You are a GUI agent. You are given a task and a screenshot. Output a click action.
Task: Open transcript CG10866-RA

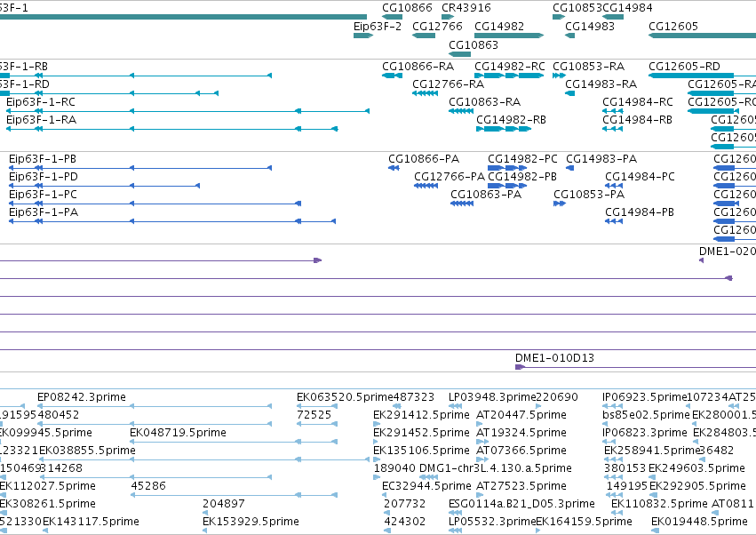click(x=418, y=66)
